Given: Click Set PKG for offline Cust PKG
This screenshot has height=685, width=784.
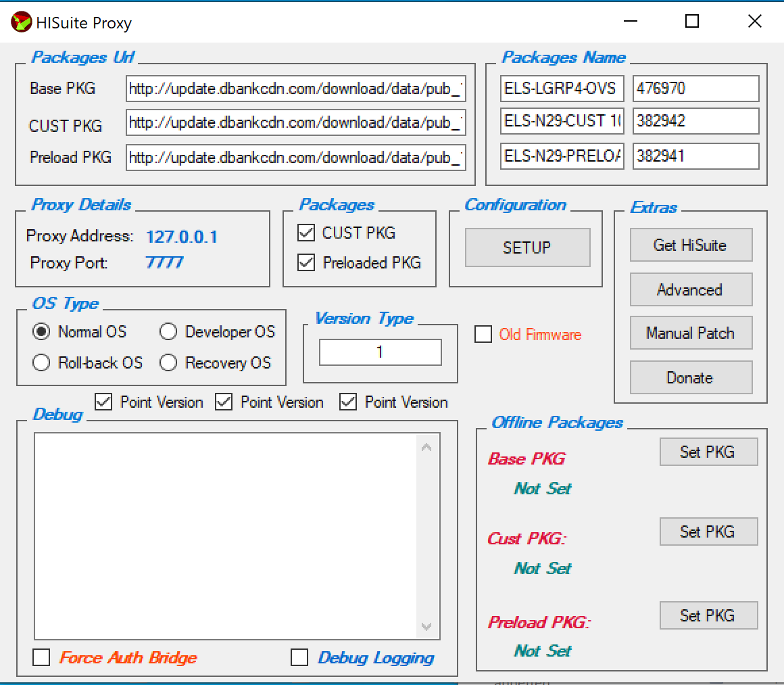Looking at the screenshot, I should 708,532.
